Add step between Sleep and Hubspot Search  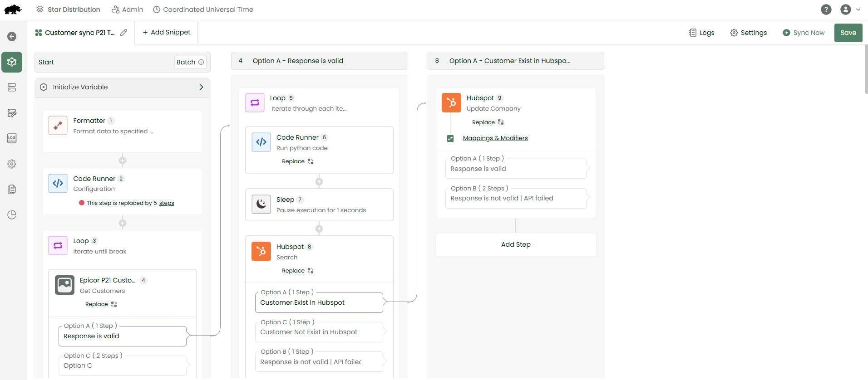pyautogui.click(x=319, y=229)
